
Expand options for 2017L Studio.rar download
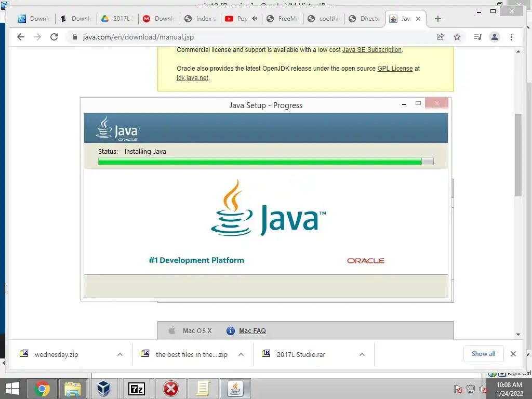[x=362, y=354]
